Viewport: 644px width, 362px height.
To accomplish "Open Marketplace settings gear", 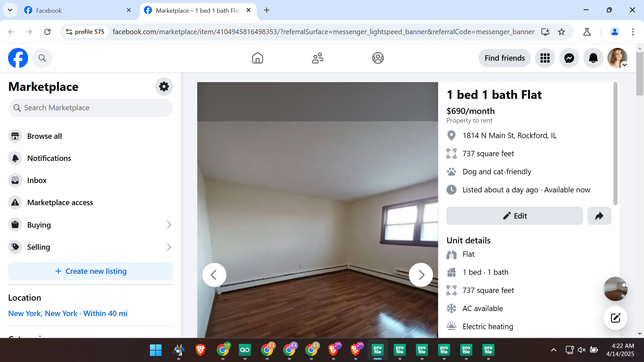I will click(x=164, y=86).
